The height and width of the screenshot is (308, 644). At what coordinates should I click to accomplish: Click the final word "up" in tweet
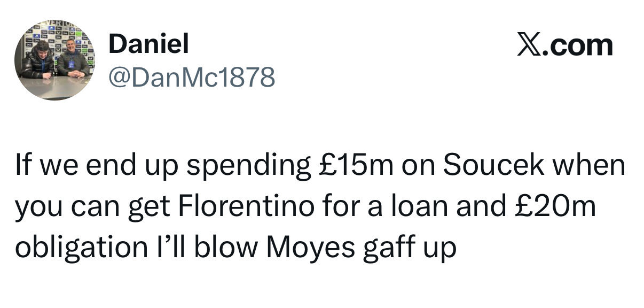pos(440,248)
